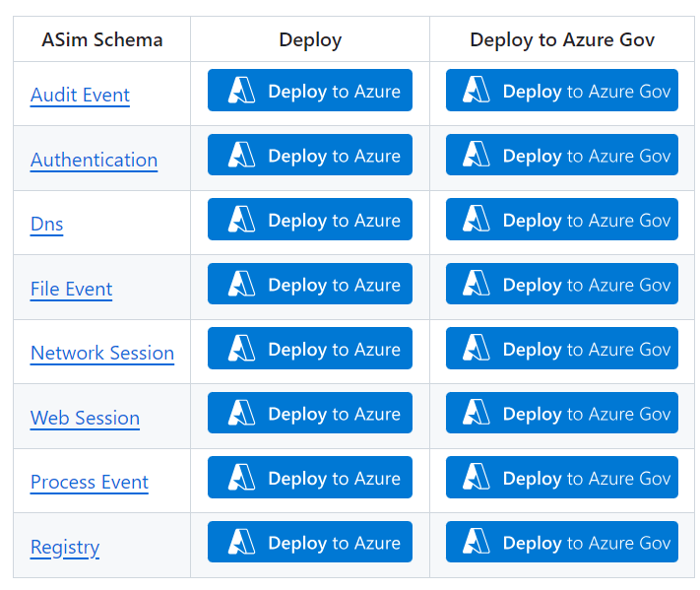
Task: Click Deploy to Azure for Network Session
Action: [x=310, y=349]
